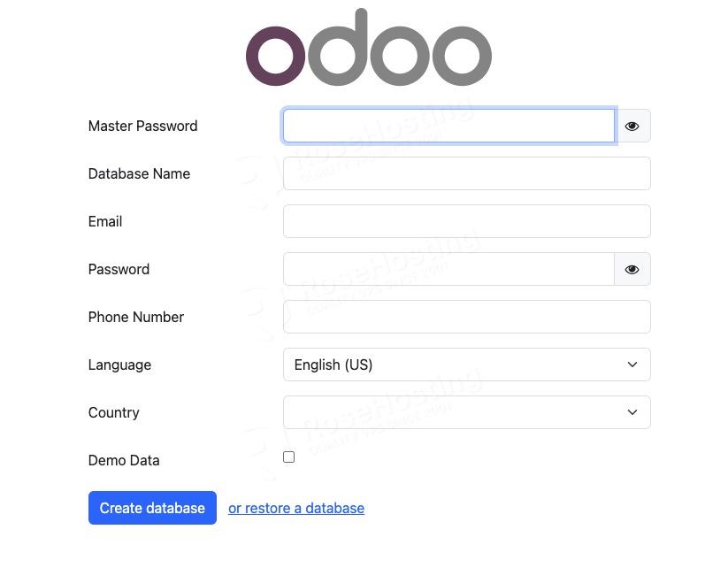728x568 pixels.
Task: Click inside the Phone Number field
Action: pos(466,317)
